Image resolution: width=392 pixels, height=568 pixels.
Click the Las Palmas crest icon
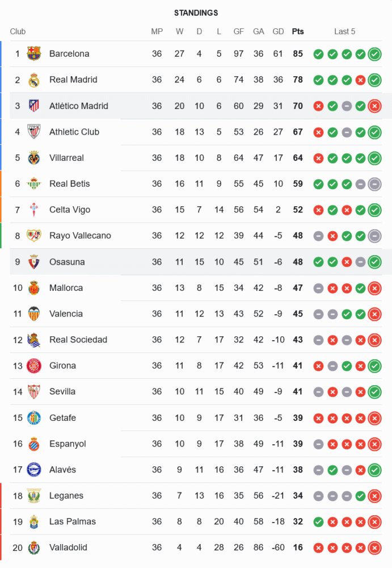point(34,522)
